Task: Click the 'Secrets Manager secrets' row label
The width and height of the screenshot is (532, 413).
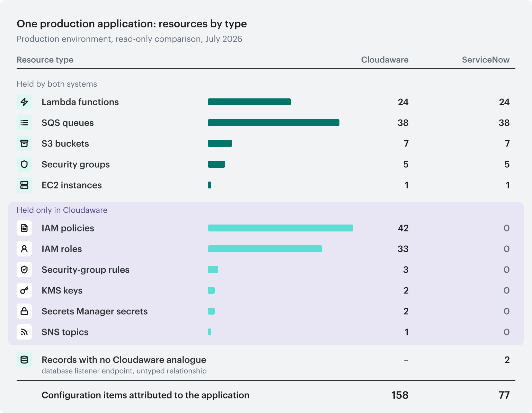Action: click(x=95, y=311)
